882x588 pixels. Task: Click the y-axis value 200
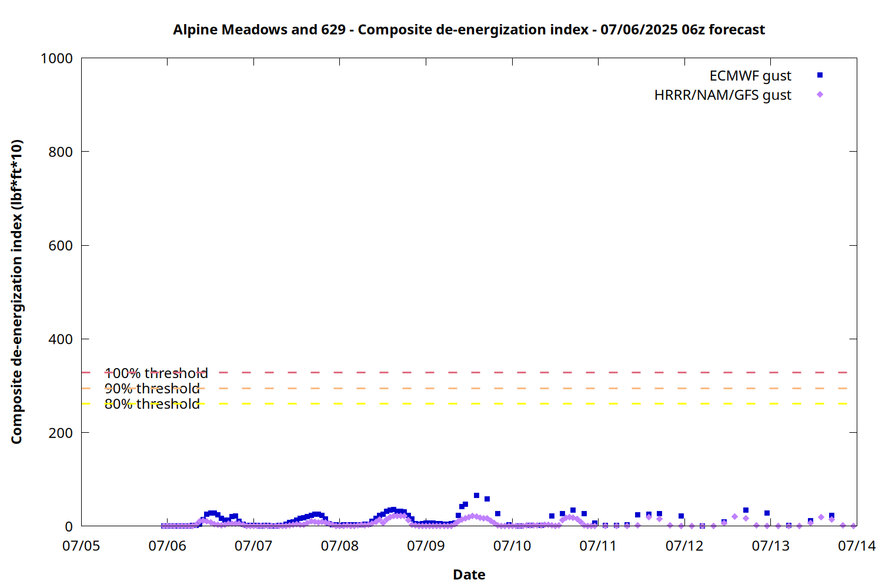(x=61, y=433)
